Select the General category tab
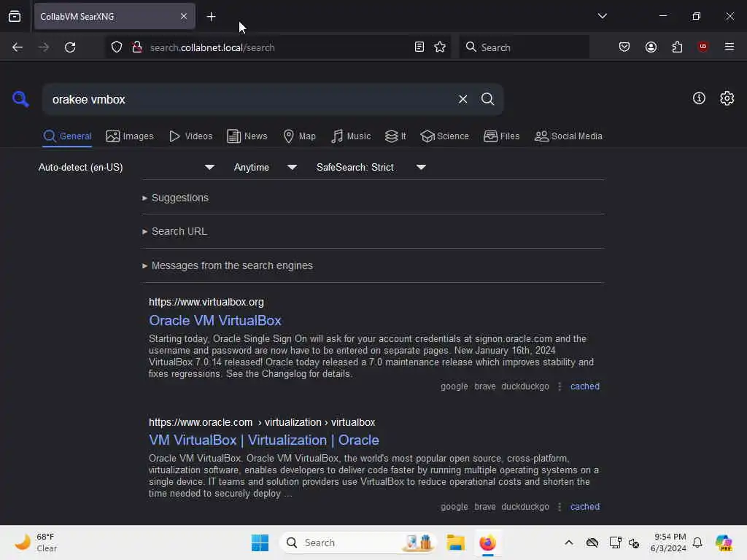This screenshot has height=560, width=747. coord(67,136)
